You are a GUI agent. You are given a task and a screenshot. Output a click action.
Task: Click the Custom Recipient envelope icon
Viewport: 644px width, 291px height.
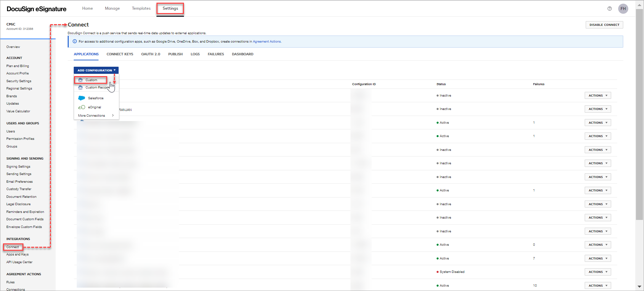pyautogui.click(x=80, y=88)
